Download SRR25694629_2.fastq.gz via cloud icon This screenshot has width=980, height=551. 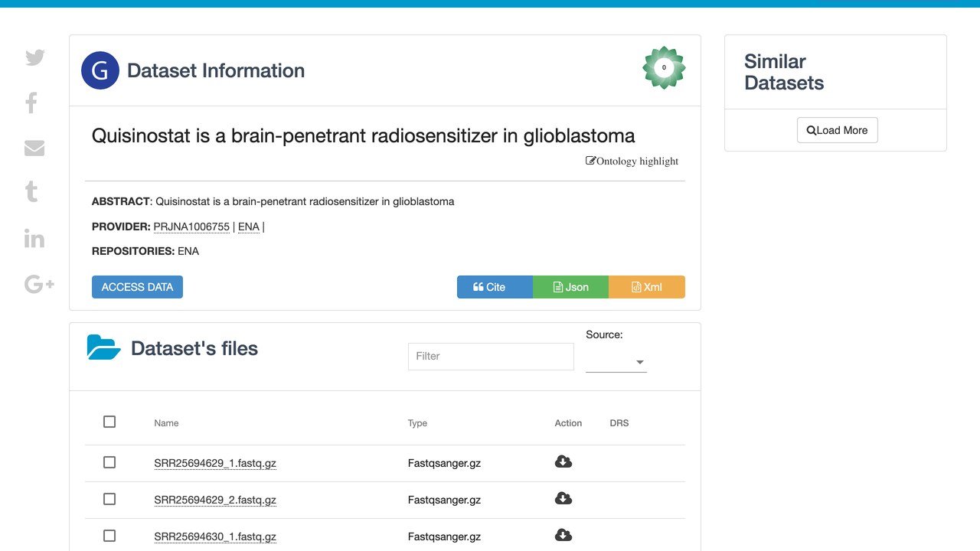click(563, 499)
